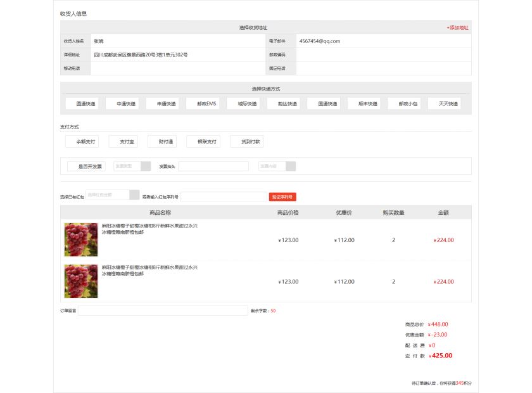Focus the 红包序列号 input box
Image resolution: width=532 pixels, height=393 pixels.
pos(223,197)
